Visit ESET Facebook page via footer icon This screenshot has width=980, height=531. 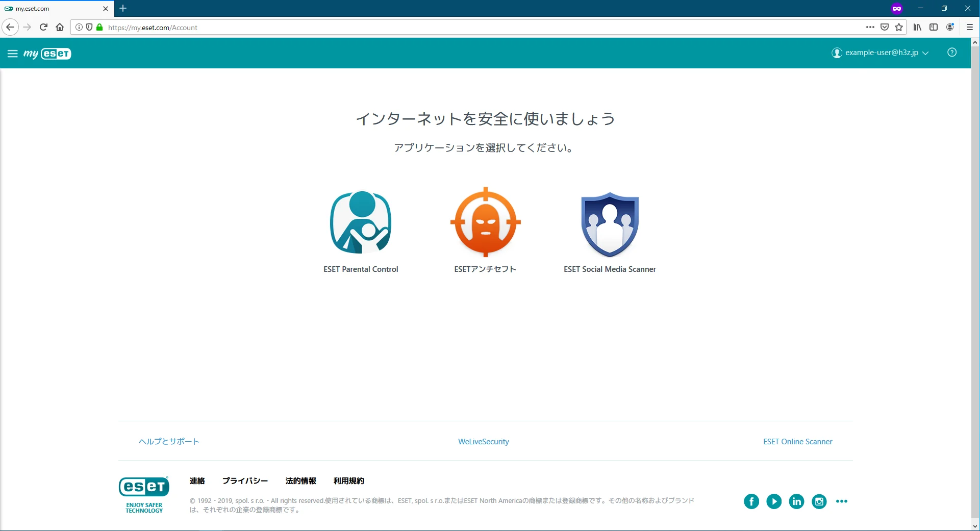pyautogui.click(x=751, y=501)
